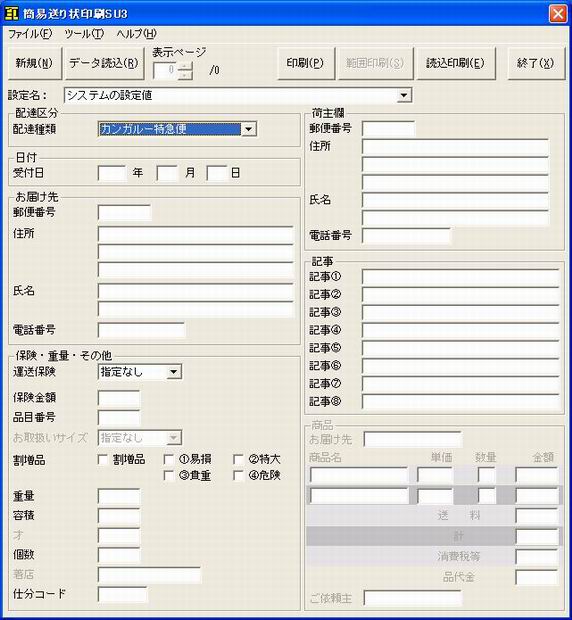Click the 終了(X) button
Image resolution: width=572 pixels, height=620 pixels.
536,63
